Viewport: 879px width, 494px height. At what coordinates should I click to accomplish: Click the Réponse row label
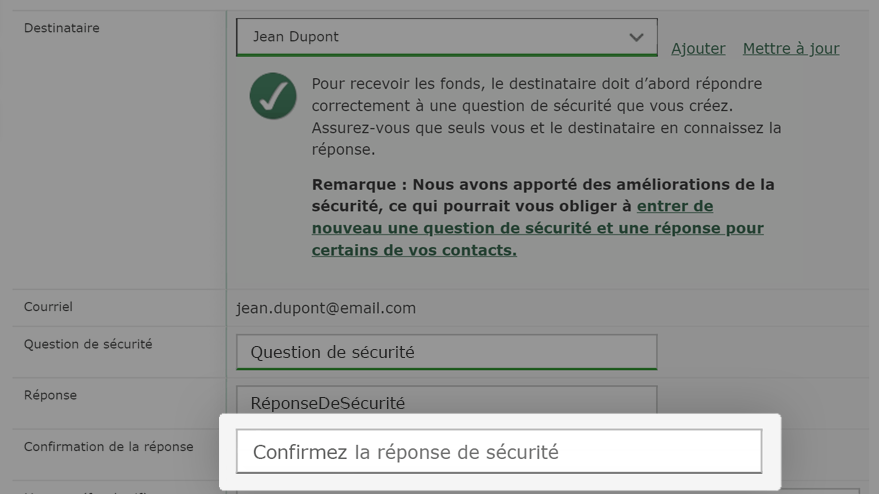(x=50, y=395)
